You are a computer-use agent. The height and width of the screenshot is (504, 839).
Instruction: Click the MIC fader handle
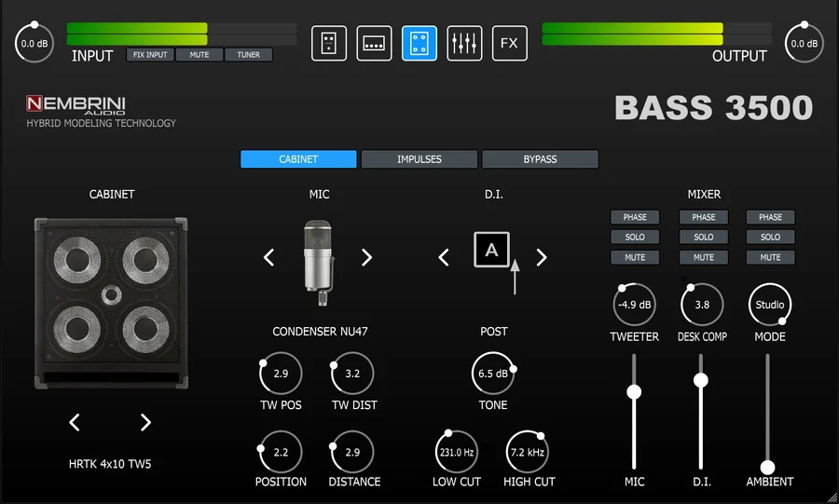(x=634, y=392)
